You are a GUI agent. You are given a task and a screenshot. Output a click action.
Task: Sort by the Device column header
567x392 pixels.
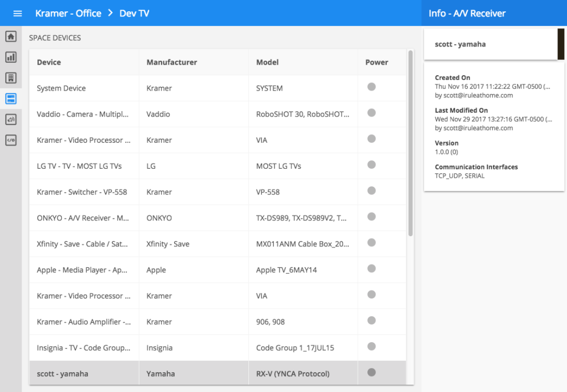[49, 62]
